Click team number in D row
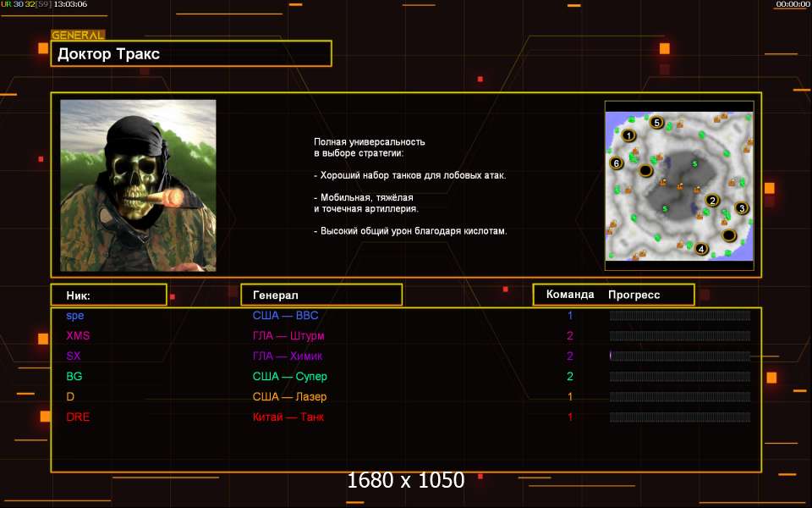Viewport: 812px width, 508px height. point(570,396)
